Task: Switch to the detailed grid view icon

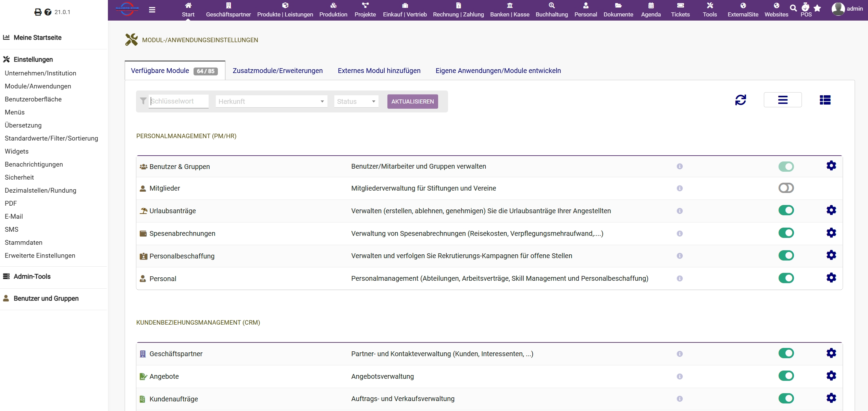Action: coord(825,100)
